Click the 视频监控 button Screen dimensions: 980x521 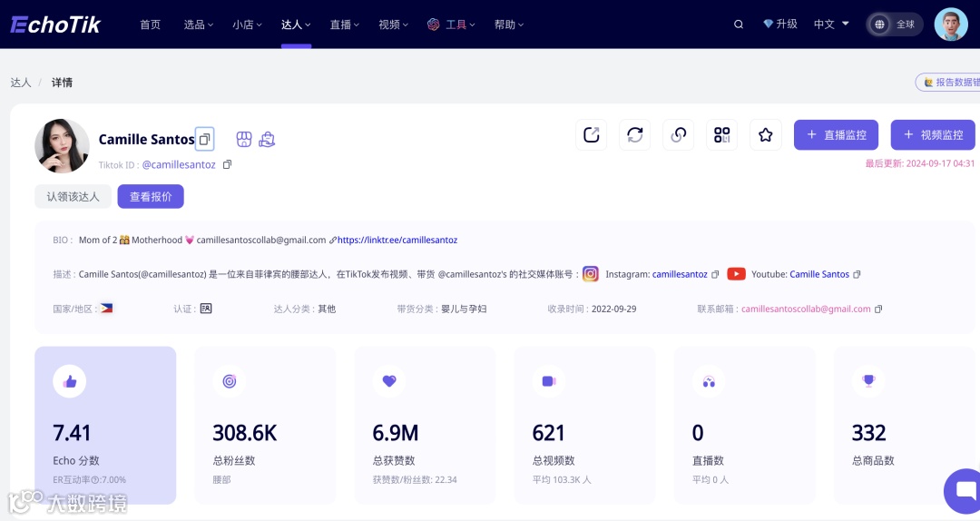[x=933, y=134]
